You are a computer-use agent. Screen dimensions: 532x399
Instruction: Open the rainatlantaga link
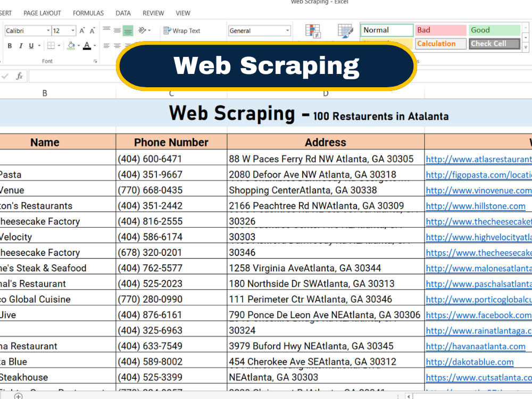479,331
